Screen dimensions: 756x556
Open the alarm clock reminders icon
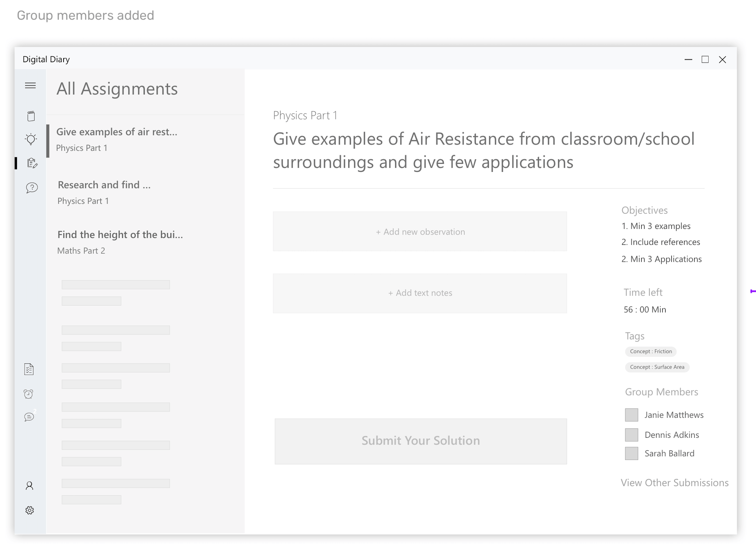[x=29, y=394]
